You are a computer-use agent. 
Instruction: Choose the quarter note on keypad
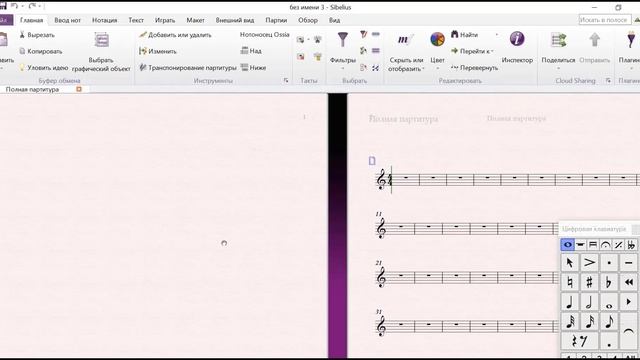pyautogui.click(x=569, y=302)
